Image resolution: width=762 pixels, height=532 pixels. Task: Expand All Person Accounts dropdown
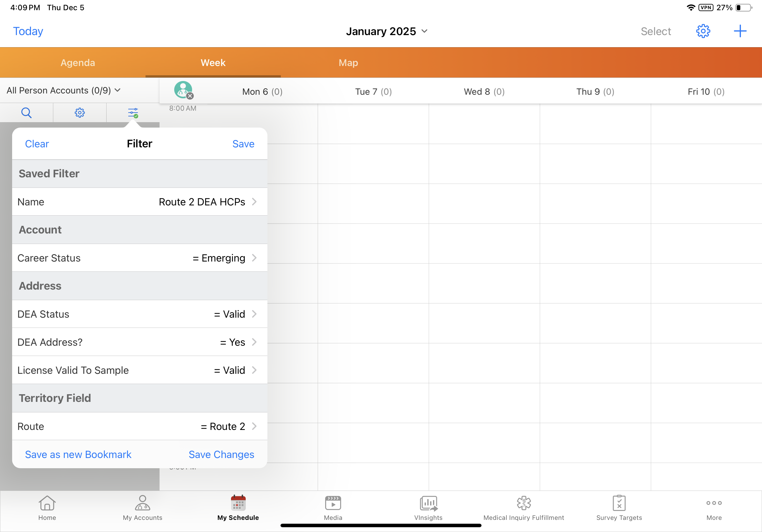(64, 91)
